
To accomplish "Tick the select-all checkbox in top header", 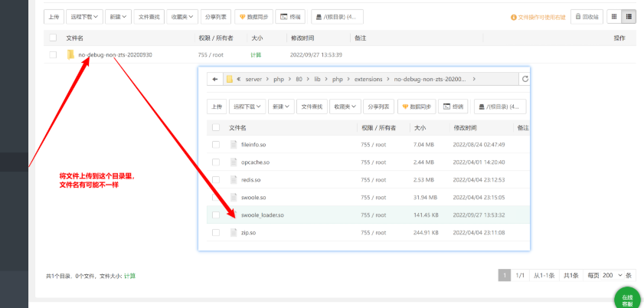I will (53, 38).
